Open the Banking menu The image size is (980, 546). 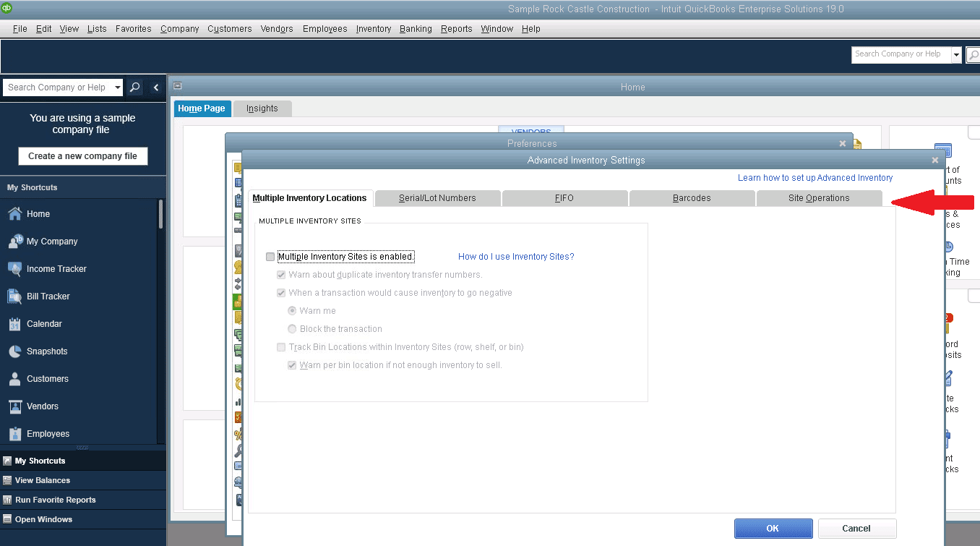coord(416,29)
